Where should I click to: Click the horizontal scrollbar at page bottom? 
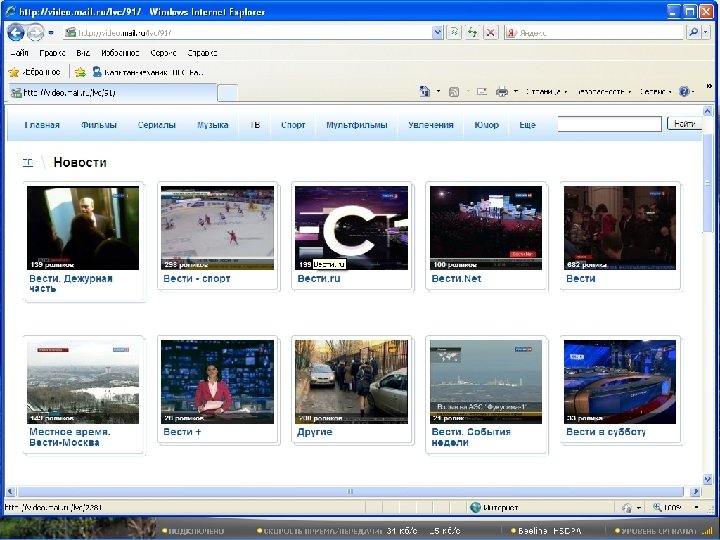click(350, 492)
